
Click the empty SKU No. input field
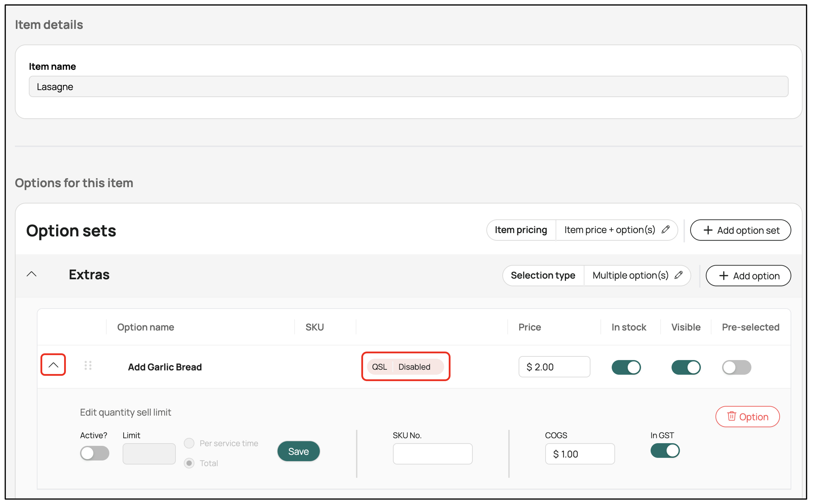[x=432, y=454]
